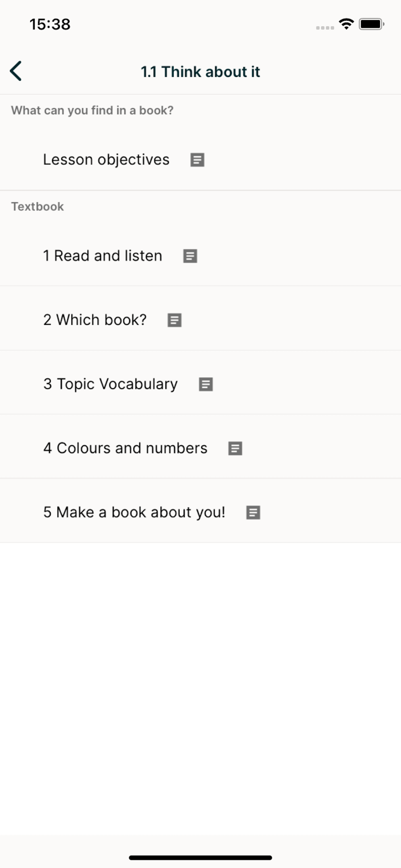The height and width of the screenshot is (868, 401).
Task: Click the document icon next to Read and listen
Action: (190, 256)
